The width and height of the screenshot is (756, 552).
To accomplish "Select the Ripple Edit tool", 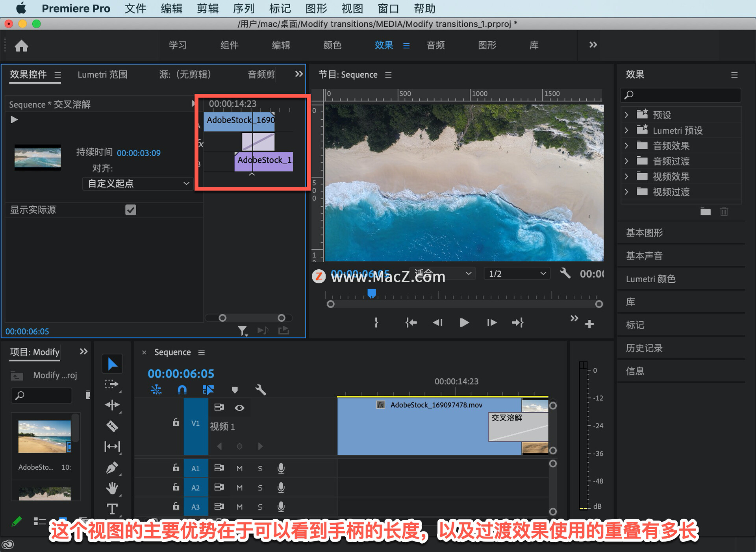I will click(112, 405).
